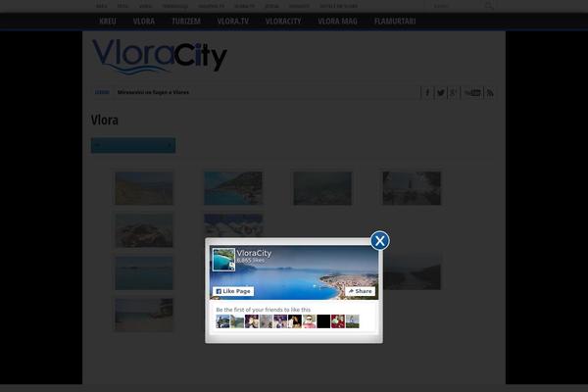Viewport: 588px width, 392px height.
Task: Open the Twitter social icon
Action: pyautogui.click(x=441, y=93)
